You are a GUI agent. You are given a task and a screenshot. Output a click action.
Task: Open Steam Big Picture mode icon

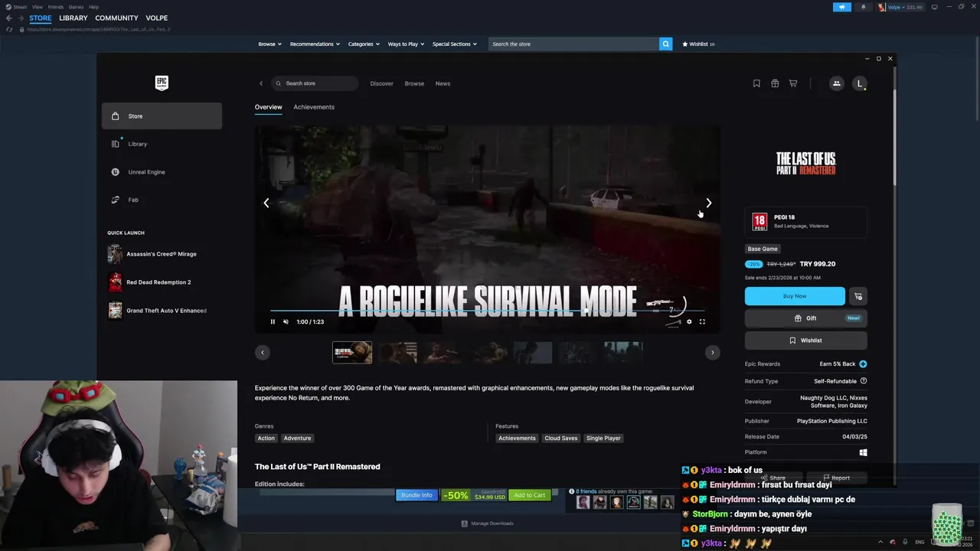[x=934, y=7]
